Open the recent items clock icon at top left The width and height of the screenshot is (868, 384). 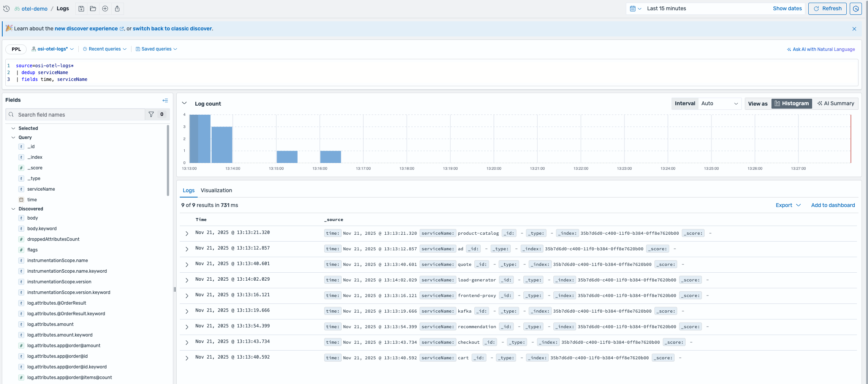[x=6, y=9]
